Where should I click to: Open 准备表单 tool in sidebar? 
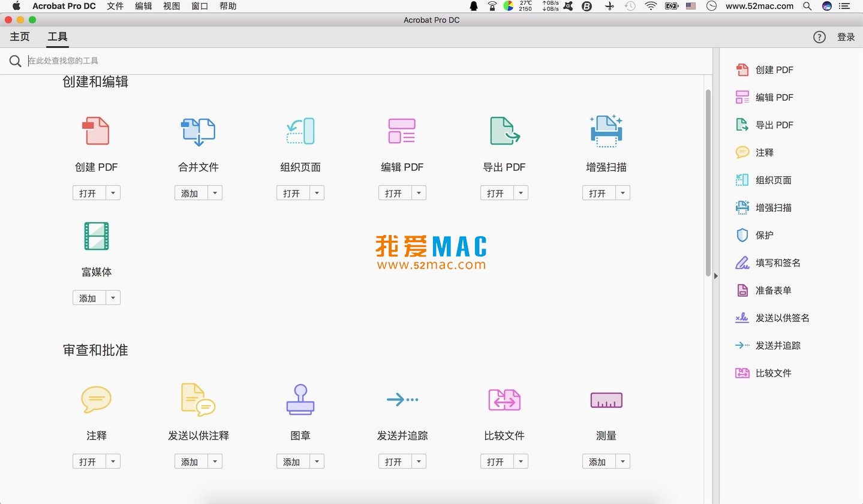point(763,290)
